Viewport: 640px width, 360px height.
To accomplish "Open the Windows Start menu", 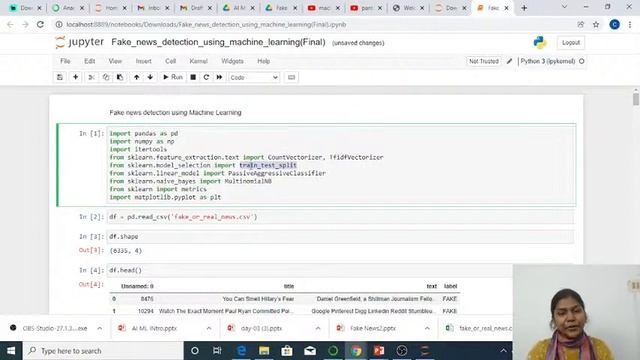I will click(x=11, y=351).
